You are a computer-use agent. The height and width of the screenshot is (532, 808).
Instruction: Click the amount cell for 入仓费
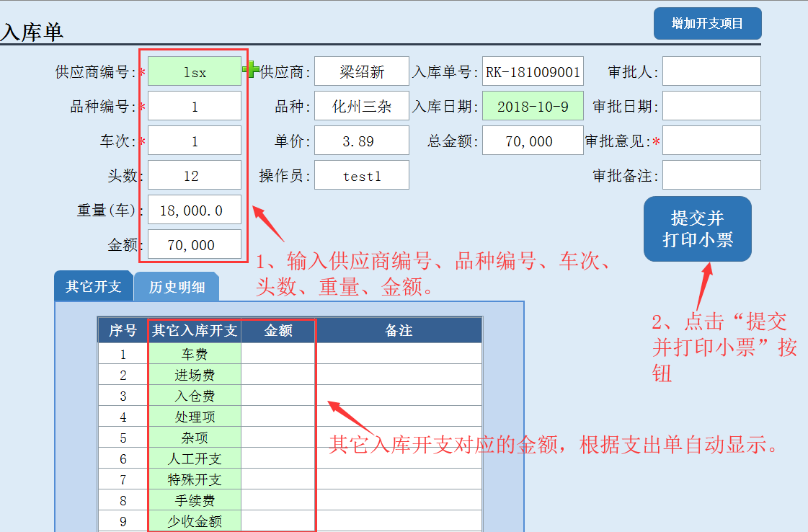coord(278,396)
